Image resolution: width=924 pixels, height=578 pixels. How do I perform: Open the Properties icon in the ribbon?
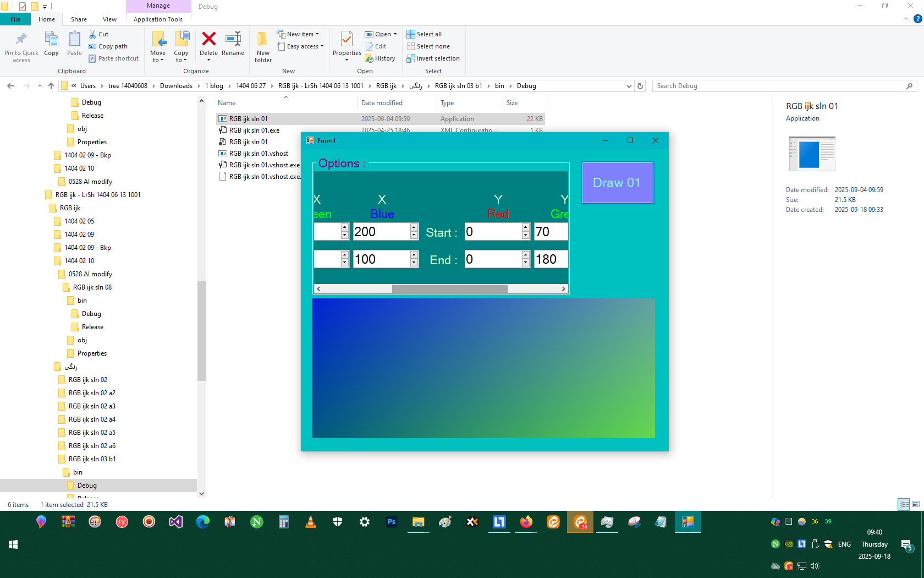pos(346,40)
